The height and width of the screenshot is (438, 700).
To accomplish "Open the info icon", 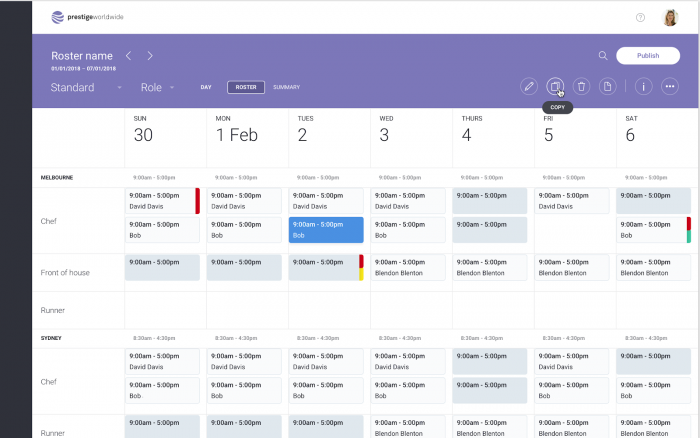I will 643,86.
